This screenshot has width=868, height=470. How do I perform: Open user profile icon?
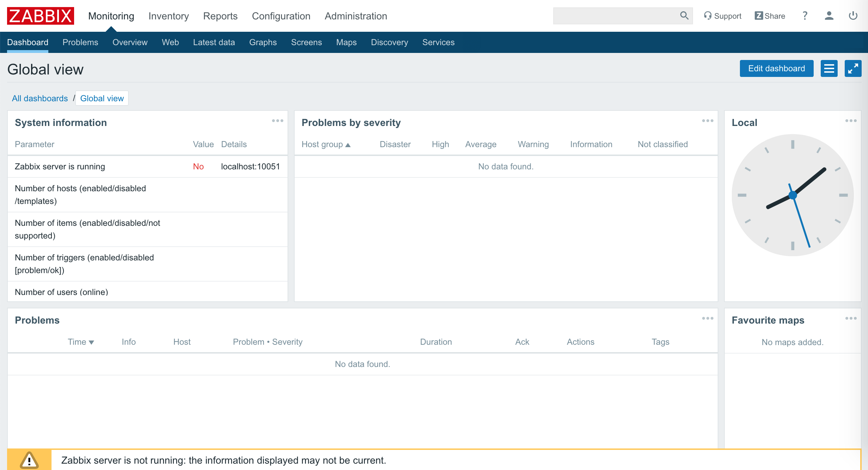pyautogui.click(x=829, y=16)
